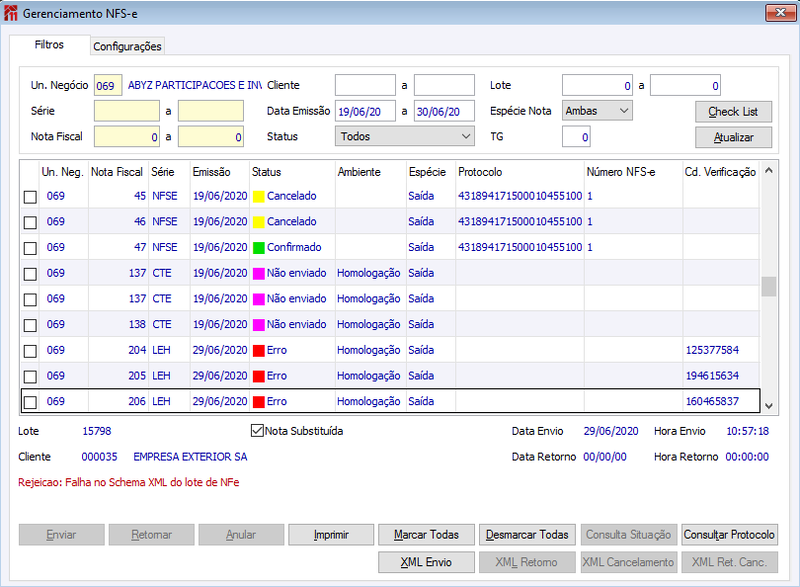This screenshot has height=587, width=800.
Task: Click the table scrollbar down arrow
Action: tap(769, 406)
